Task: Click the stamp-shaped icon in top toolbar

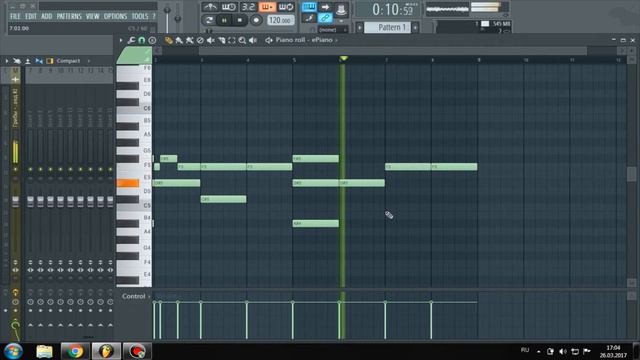Action: [341, 10]
